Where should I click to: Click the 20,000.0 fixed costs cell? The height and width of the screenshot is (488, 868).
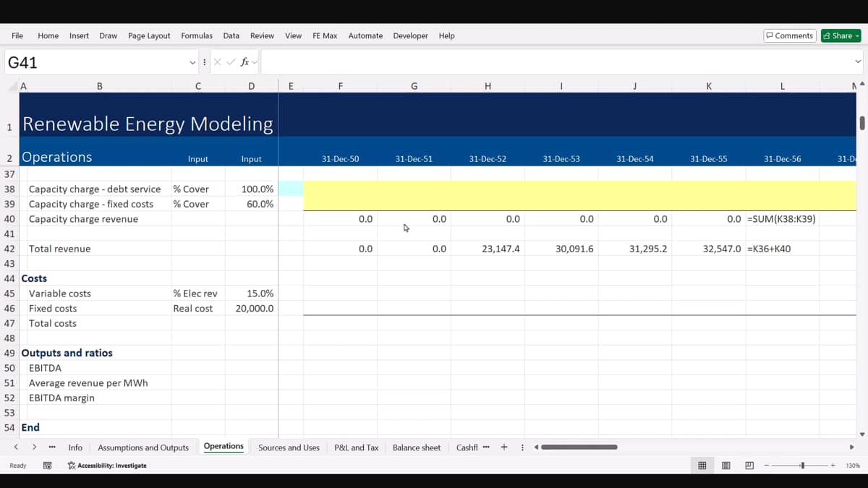251,308
